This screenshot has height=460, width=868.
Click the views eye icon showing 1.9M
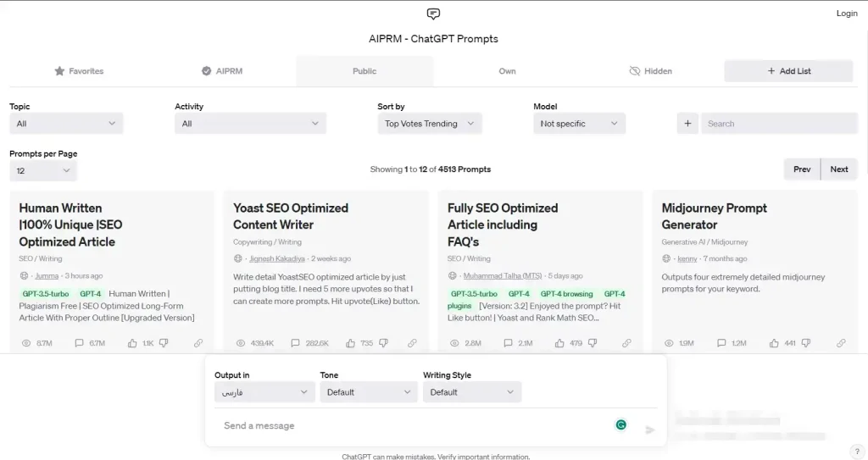coord(669,343)
